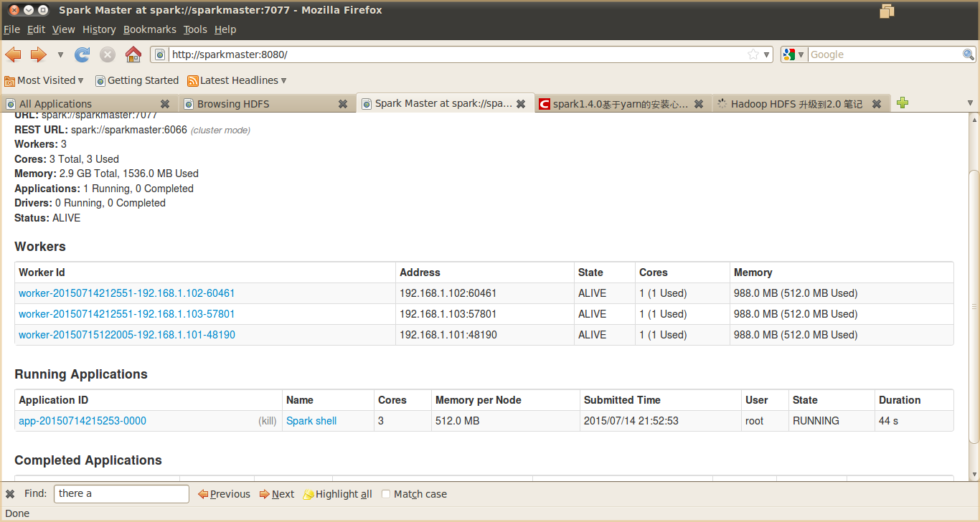Go to the Home page
The height and width of the screenshot is (522, 980).
click(133, 54)
